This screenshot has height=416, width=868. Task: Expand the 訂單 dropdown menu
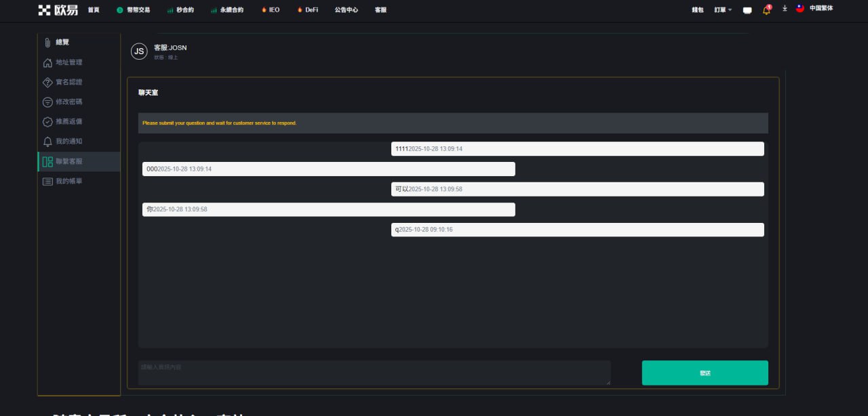pyautogui.click(x=722, y=10)
